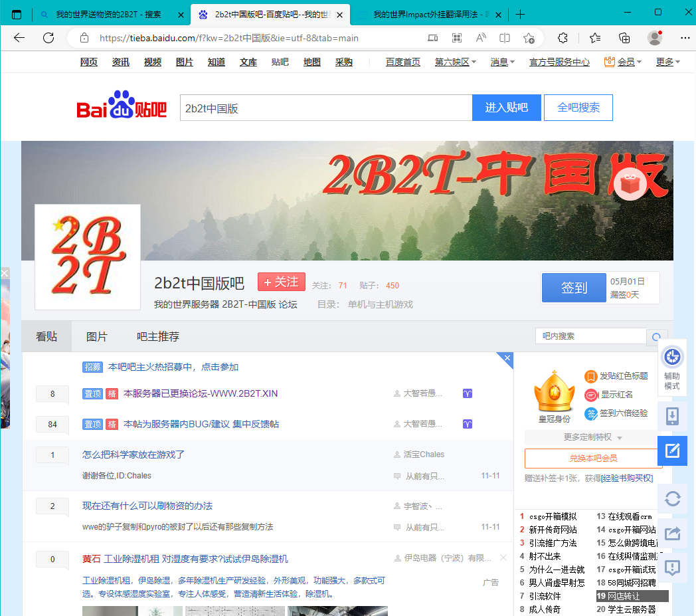
Task: View site information lock icon
Action: point(84,38)
